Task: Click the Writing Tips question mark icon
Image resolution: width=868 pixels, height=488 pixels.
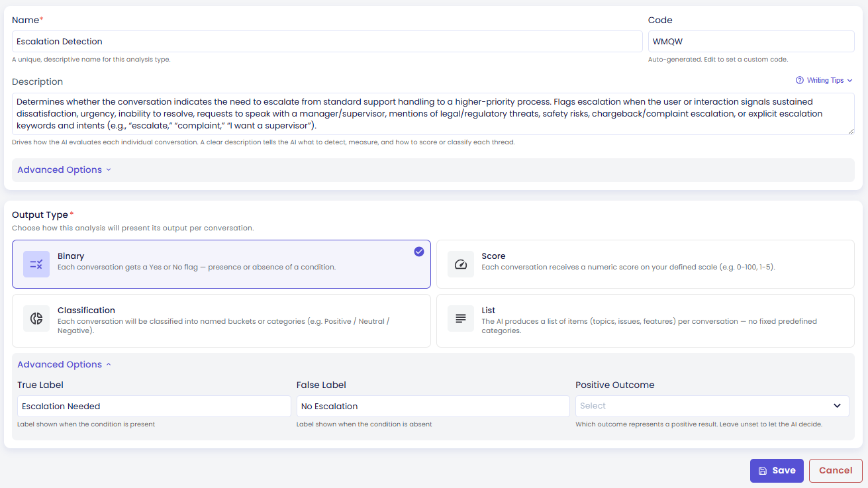Action: (x=800, y=80)
